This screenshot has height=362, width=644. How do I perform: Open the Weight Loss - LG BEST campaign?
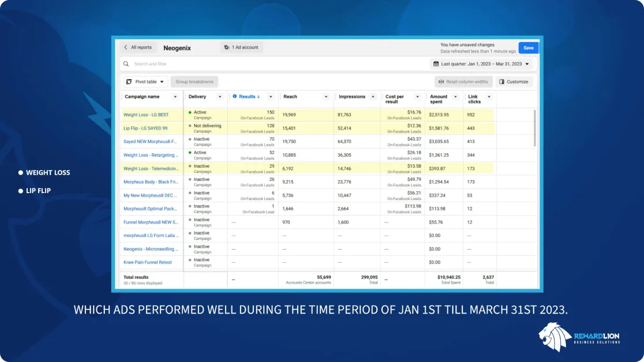point(146,115)
